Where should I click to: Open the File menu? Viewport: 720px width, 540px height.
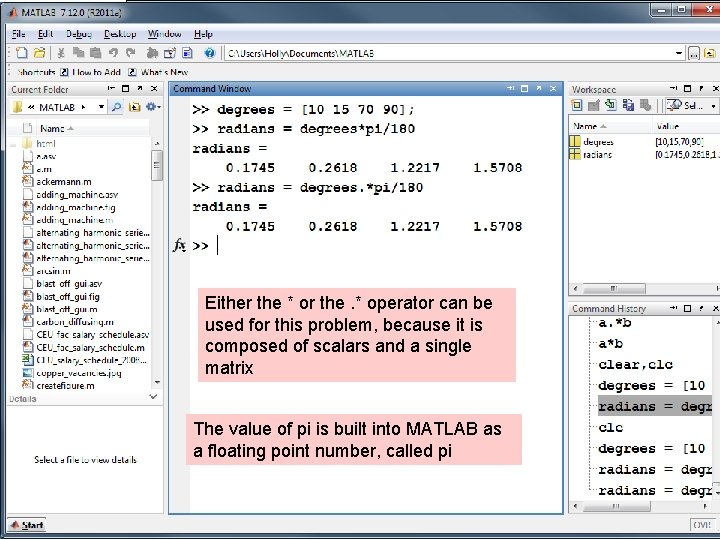pyautogui.click(x=18, y=34)
